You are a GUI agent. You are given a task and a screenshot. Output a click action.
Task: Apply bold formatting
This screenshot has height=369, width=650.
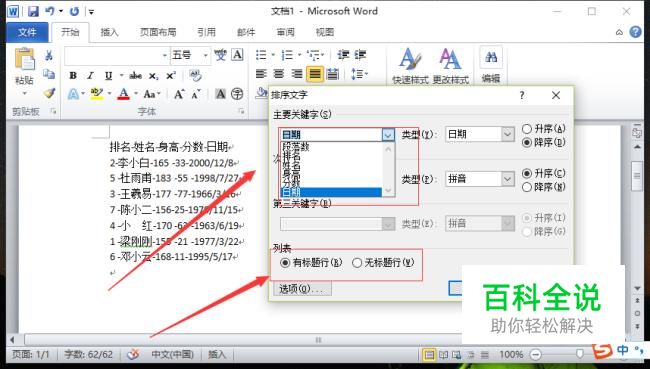tap(73, 75)
